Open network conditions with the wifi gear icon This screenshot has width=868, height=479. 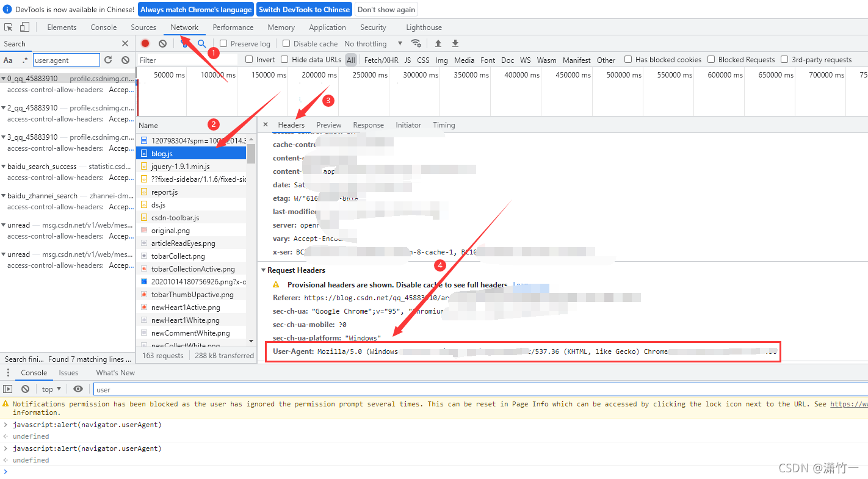[x=416, y=43]
